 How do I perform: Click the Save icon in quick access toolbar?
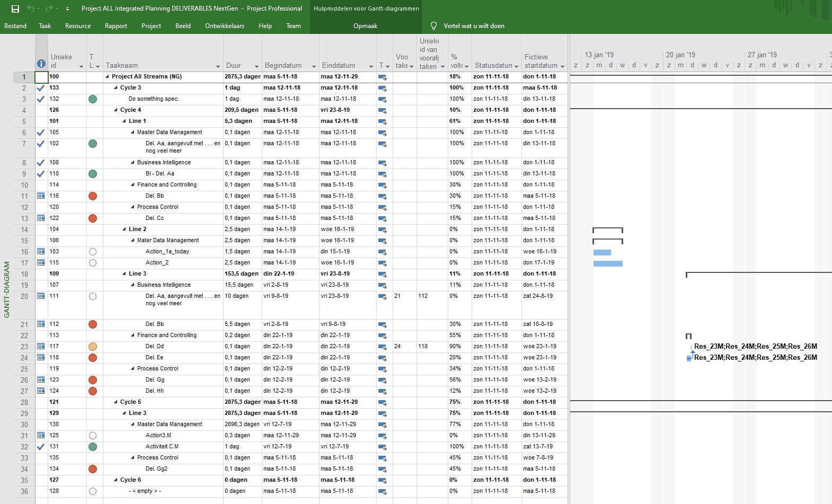coord(15,8)
